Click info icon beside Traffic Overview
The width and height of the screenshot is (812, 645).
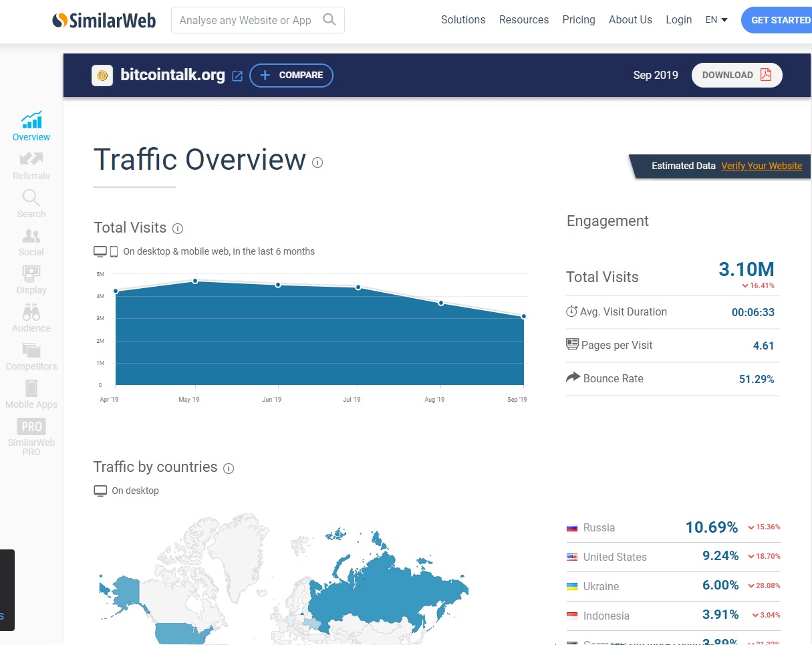tap(317, 162)
